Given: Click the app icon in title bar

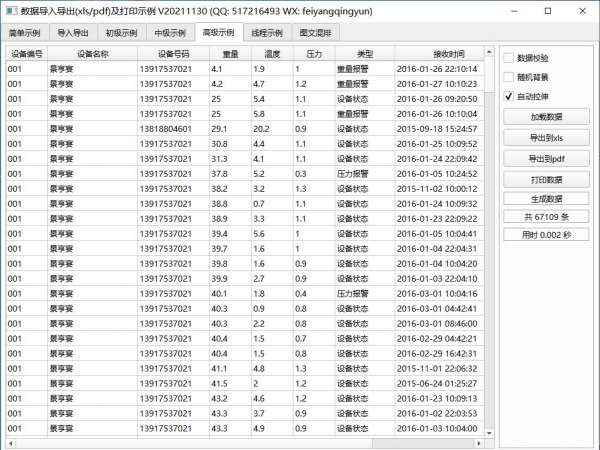Looking at the screenshot, I should (x=11, y=11).
